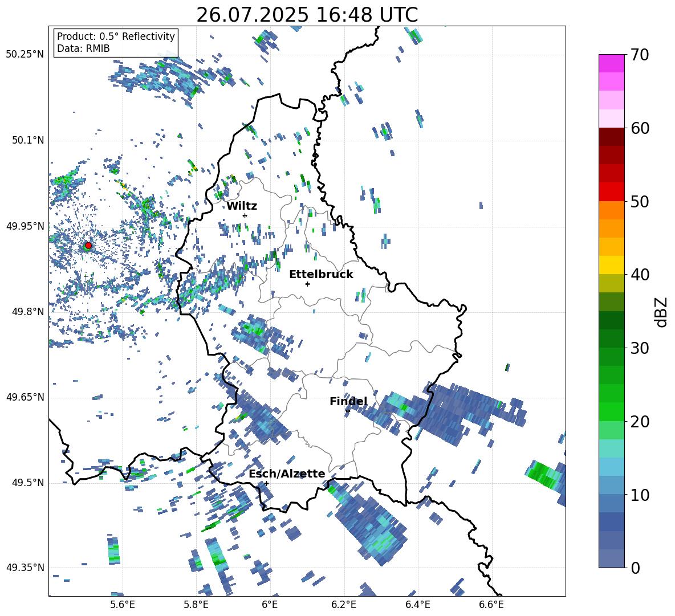Click the 0 value on the colorbar

635,568
